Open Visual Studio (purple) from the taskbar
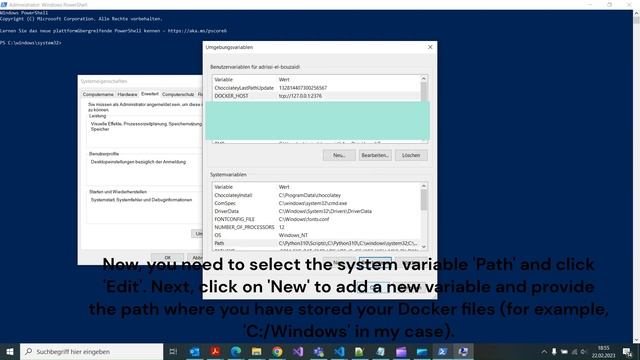 click(298, 351)
